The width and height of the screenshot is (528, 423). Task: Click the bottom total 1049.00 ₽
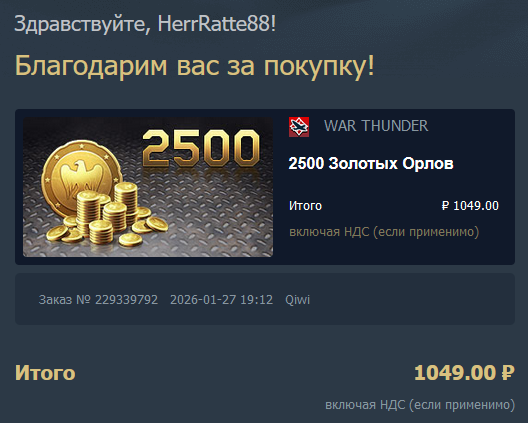[464, 373]
